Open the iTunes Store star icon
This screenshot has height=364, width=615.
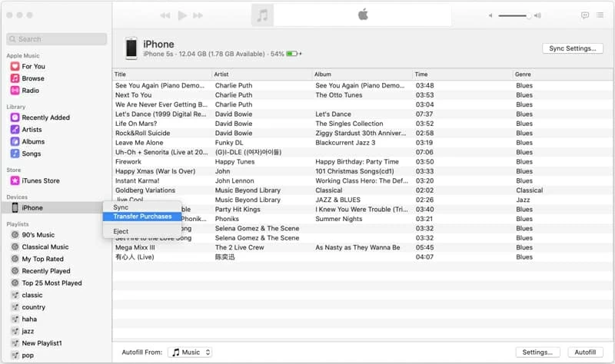(x=15, y=180)
